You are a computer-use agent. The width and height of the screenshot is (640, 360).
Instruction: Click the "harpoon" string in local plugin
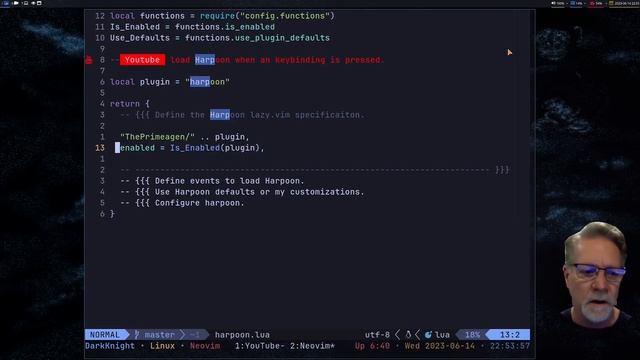pyautogui.click(x=207, y=82)
